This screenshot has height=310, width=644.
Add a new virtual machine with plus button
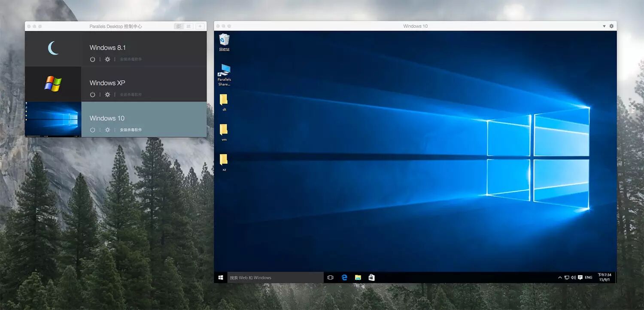[200, 26]
